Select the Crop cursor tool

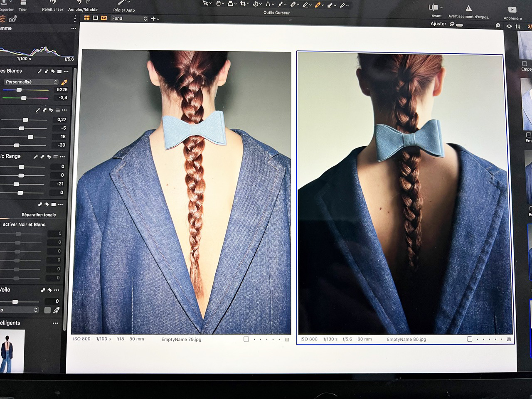(x=243, y=4)
